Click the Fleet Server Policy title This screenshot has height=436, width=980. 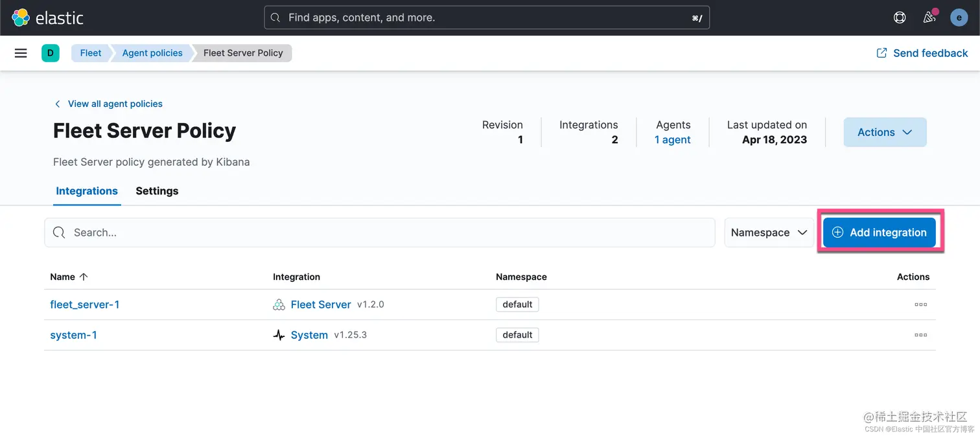145,131
